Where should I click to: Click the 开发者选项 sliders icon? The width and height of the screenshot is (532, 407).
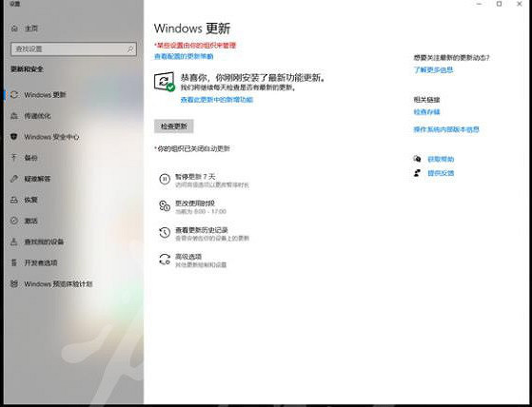(x=14, y=262)
